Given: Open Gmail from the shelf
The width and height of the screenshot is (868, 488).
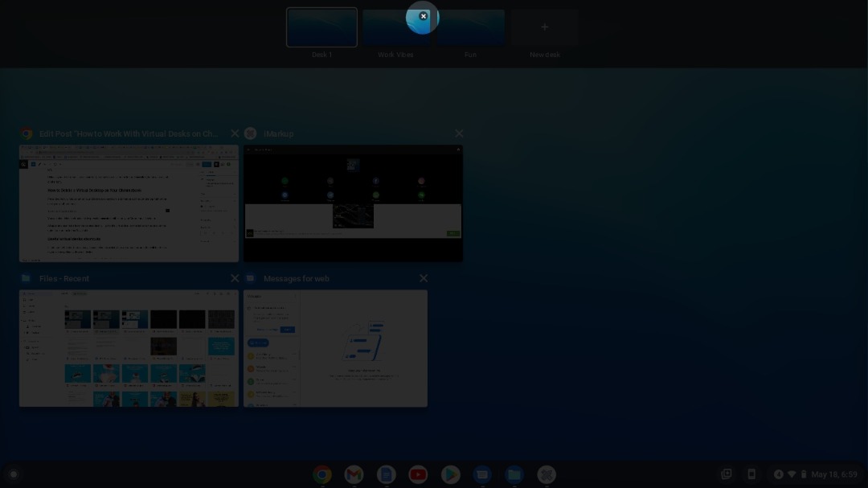Looking at the screenshot, I should (354, 474).
